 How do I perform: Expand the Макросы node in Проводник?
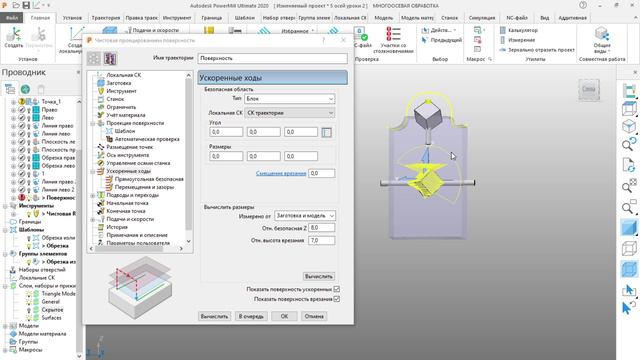5,350
